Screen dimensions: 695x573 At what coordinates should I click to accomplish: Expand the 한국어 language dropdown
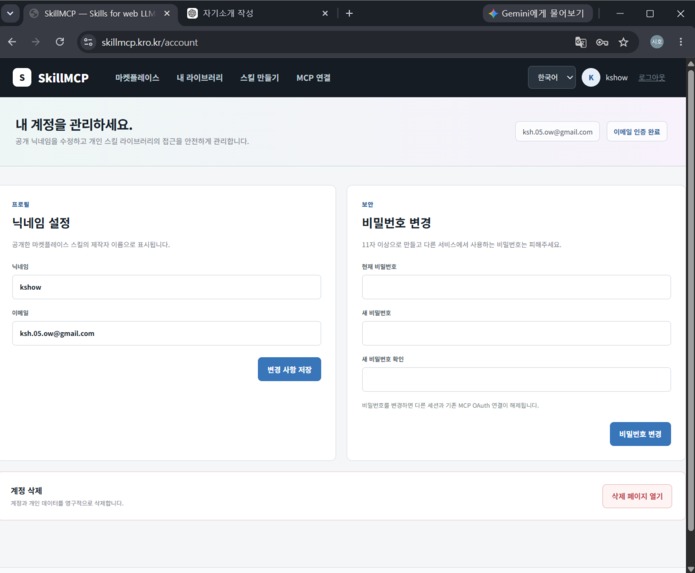coord(552,78)
